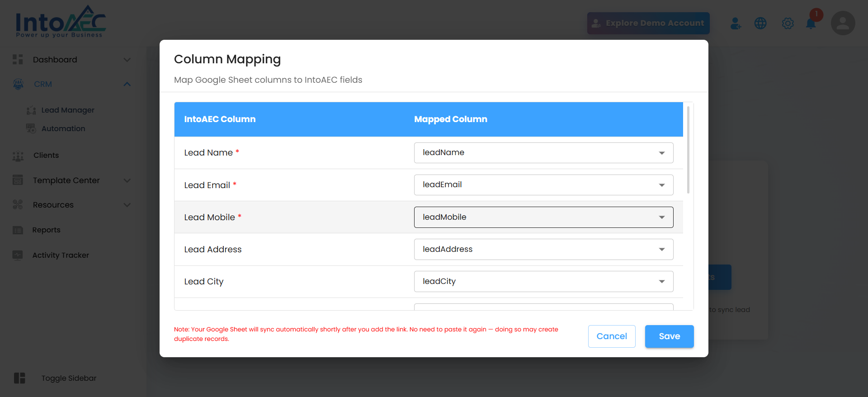Expand the Lead City mapped column dropdown
Image resolution: width=868 pixels, height=397 pixels.
pos(543,281)
